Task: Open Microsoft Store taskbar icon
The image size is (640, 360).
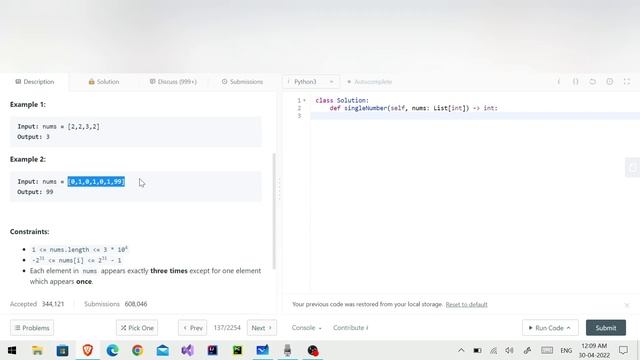Action: tap(62, 350)
